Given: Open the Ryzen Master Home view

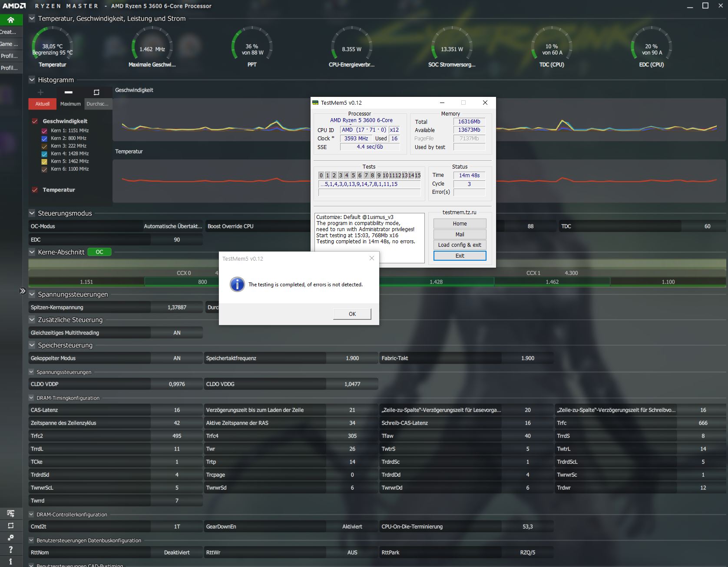Looking at the screenshot, I should [11, 20].
